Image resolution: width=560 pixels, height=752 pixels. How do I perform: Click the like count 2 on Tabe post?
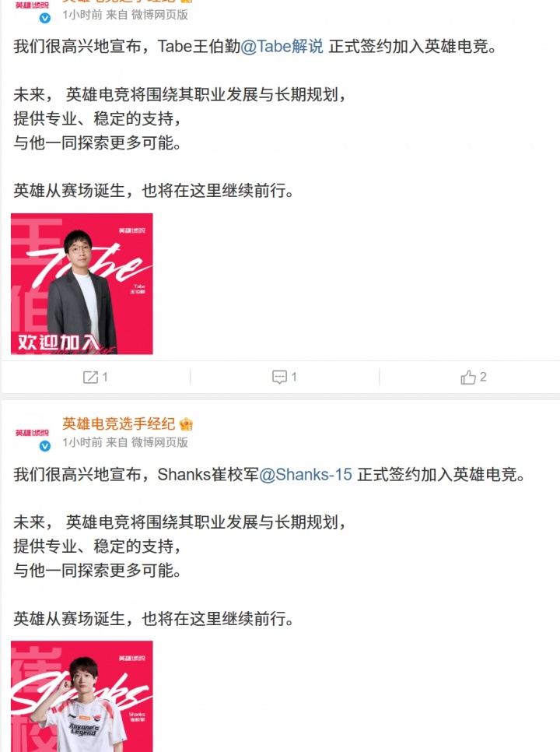coord(483,377)
